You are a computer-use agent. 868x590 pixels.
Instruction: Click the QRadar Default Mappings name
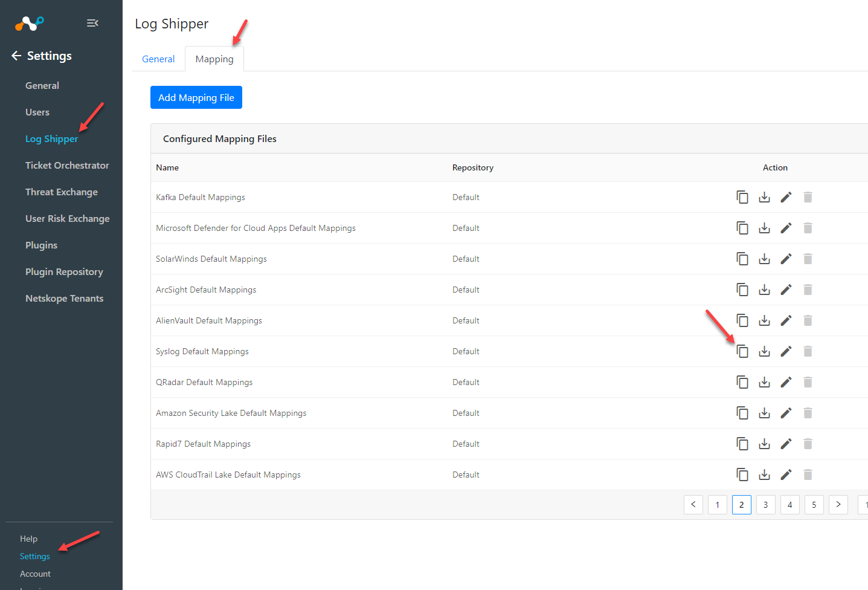click(x=204, y=382)
